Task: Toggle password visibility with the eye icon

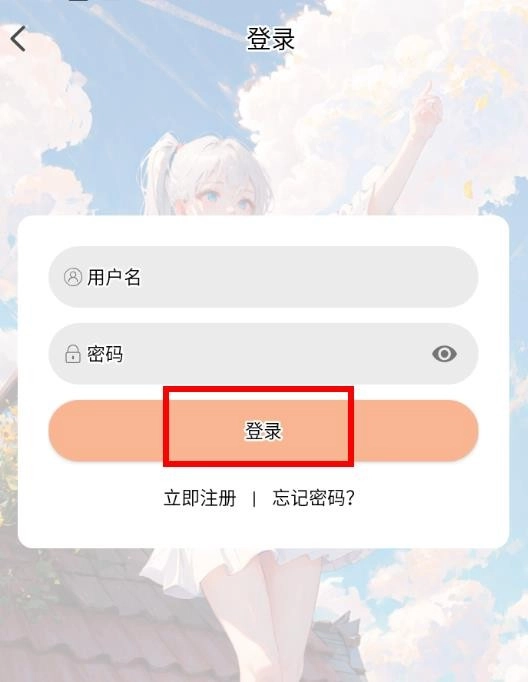Action: coord(444,354)
